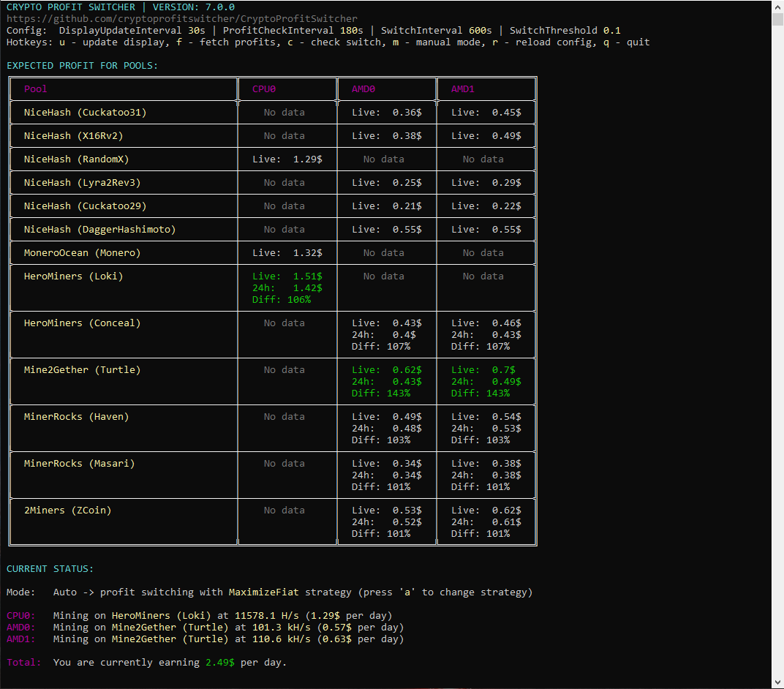The width and height of the screenshot is (784, 689).
Task: Click the 'ProfitCheckInterval 180s' config value
Action: (x=293, y=31)
